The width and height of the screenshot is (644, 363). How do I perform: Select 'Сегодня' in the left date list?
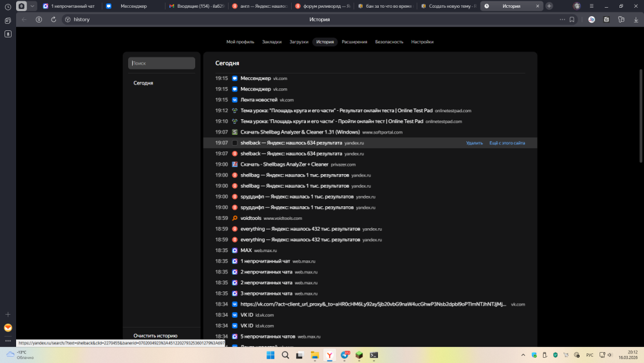[x=144, y=83]
